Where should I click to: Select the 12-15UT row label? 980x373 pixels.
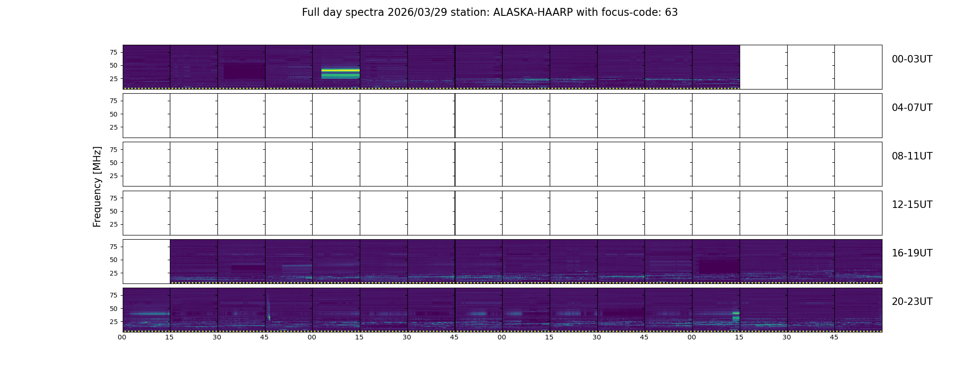(x=912, y=205)
